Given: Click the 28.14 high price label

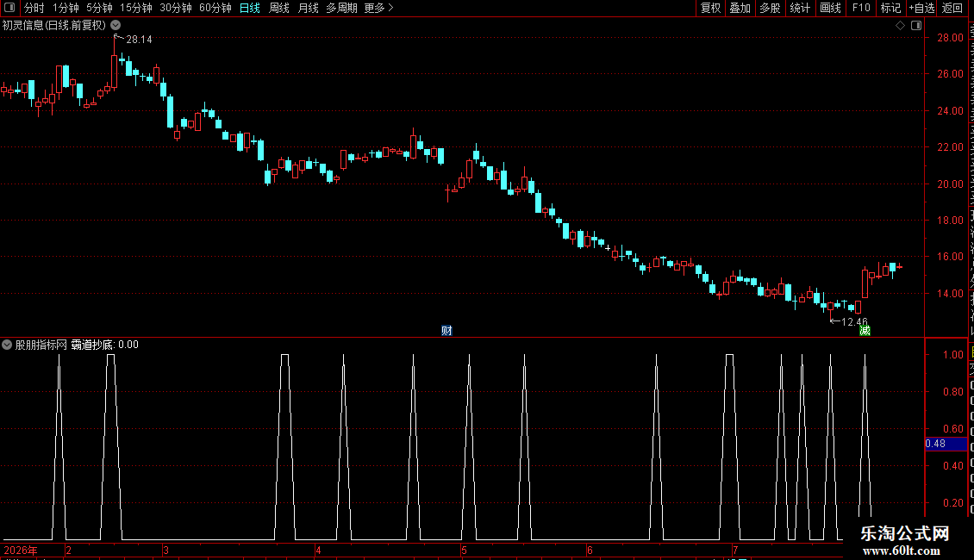Looking at the screenshot, I should (139, 40).
